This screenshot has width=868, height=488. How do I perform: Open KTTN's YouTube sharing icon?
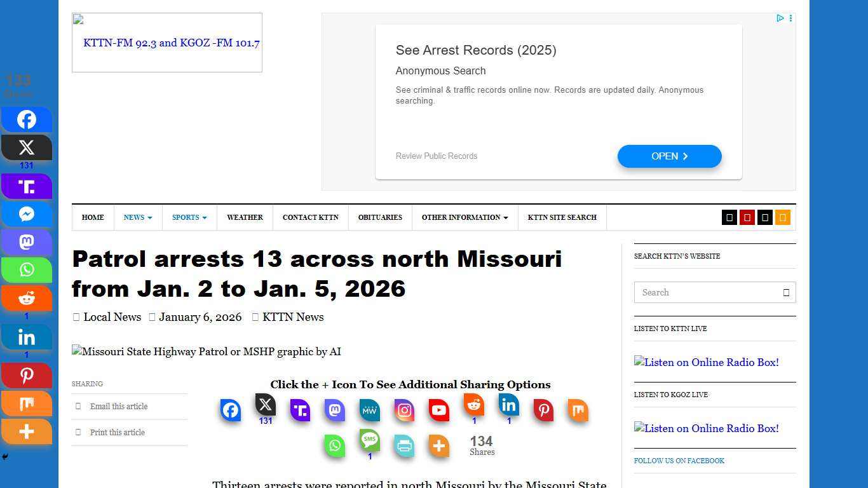438,410
